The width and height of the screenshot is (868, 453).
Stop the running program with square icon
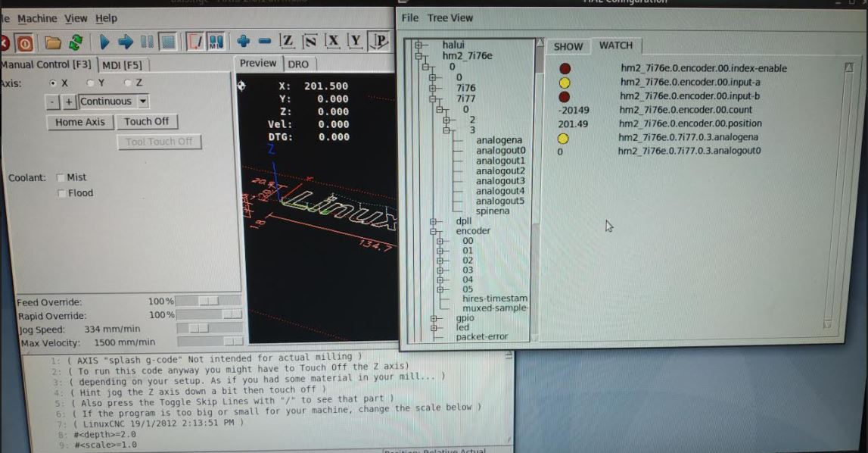(168, 42)
